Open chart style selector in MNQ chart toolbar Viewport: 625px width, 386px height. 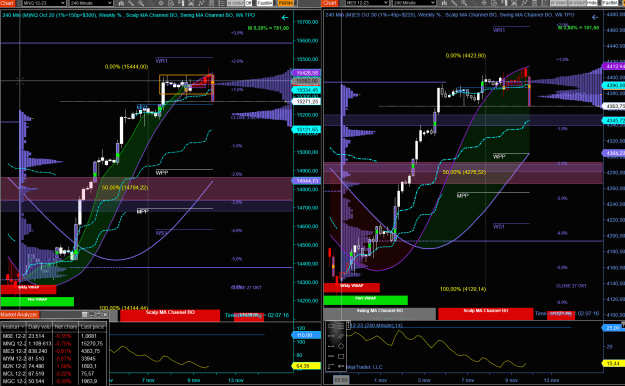click(x=121, y=3)
